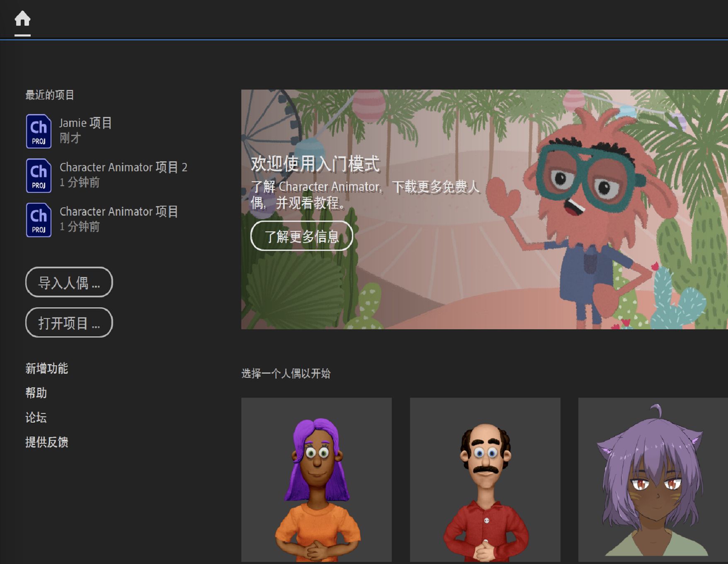Viewport: 728px width, 564px height.
Task: Choose the anime cat-eared girl puppet
Action: pos(653,480)
